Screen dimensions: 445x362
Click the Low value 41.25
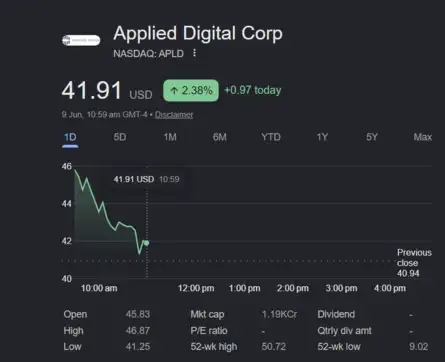[x=138, y=347]
